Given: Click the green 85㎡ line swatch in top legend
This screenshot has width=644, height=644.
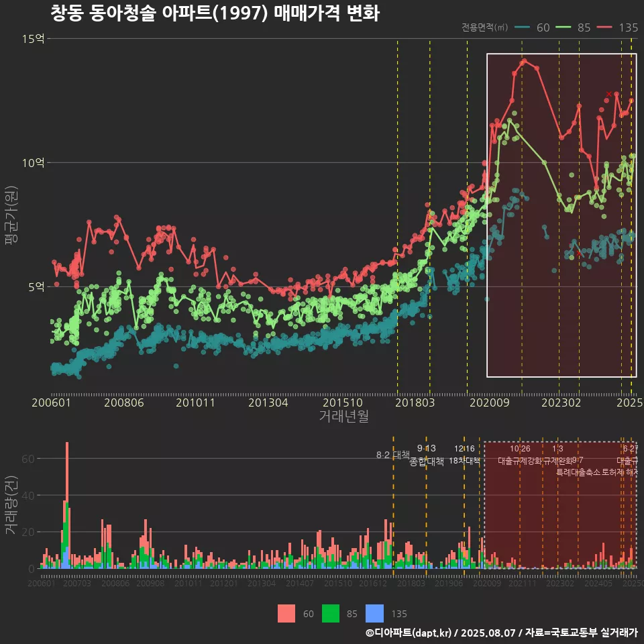Looking at the screenshot, I should pos(563,28).
